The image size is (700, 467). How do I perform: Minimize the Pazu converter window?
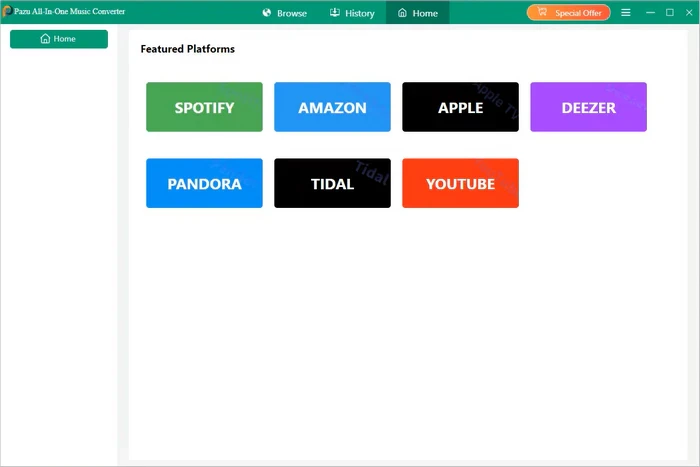650,13
